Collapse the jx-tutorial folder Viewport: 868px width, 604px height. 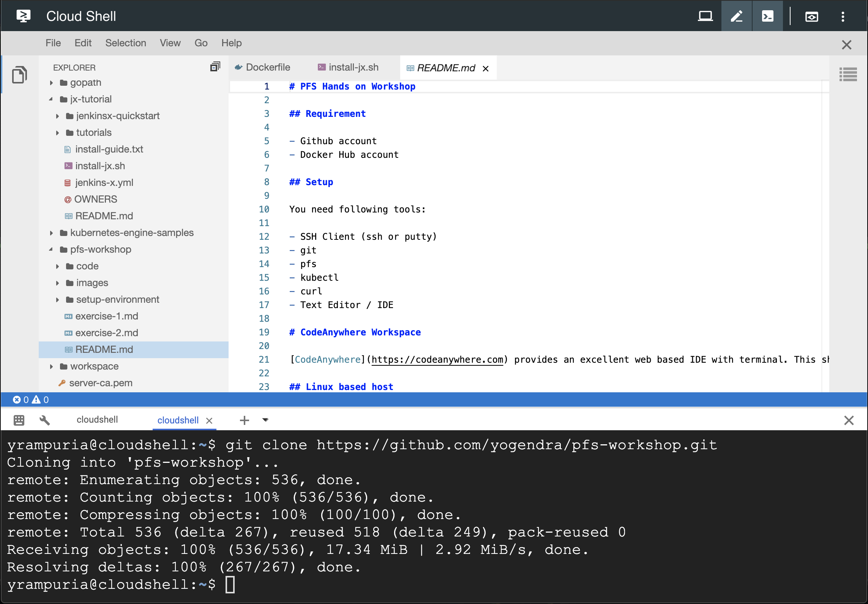click(51, 99)
